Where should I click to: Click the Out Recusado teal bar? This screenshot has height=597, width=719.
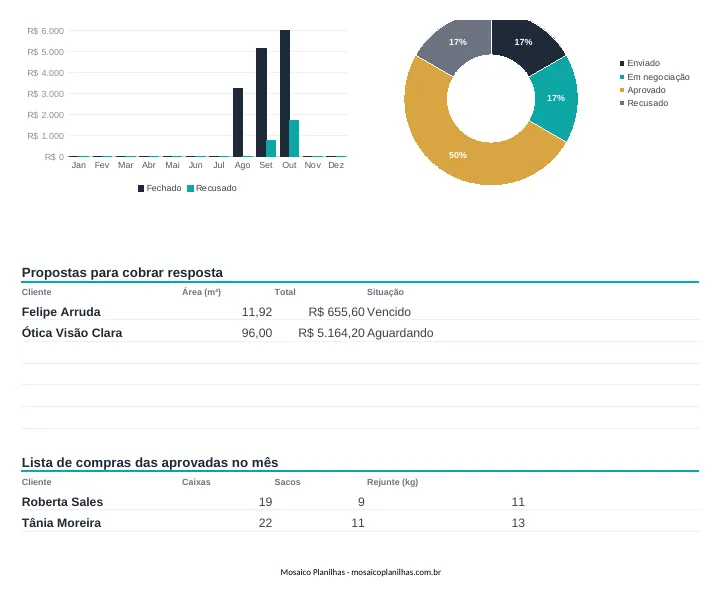coord(294,138)
